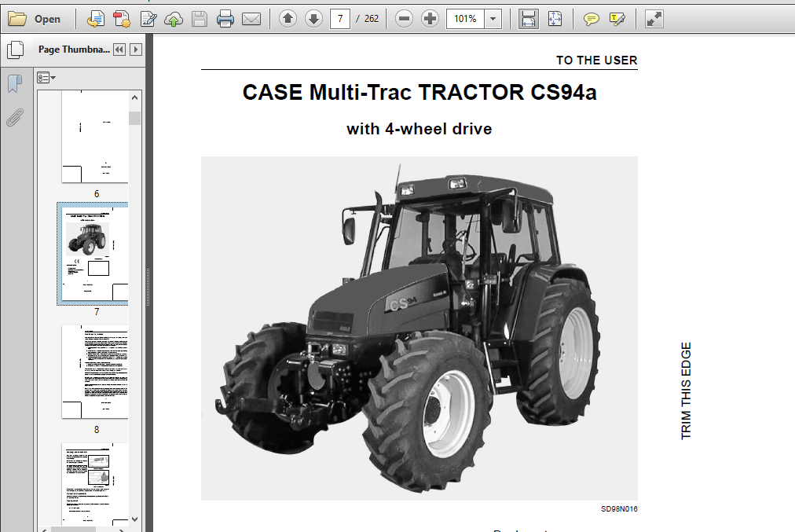This screenshot has height=532, width=795.
Task: Select page 8 thumbnail
Action: coord(95,372)
